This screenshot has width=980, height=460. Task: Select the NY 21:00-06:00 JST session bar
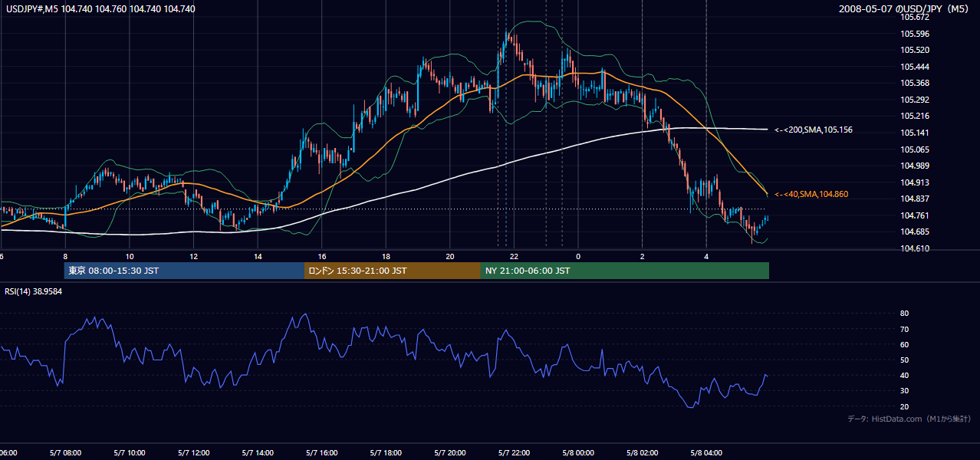pyautogui.click(x=625, y=271)
